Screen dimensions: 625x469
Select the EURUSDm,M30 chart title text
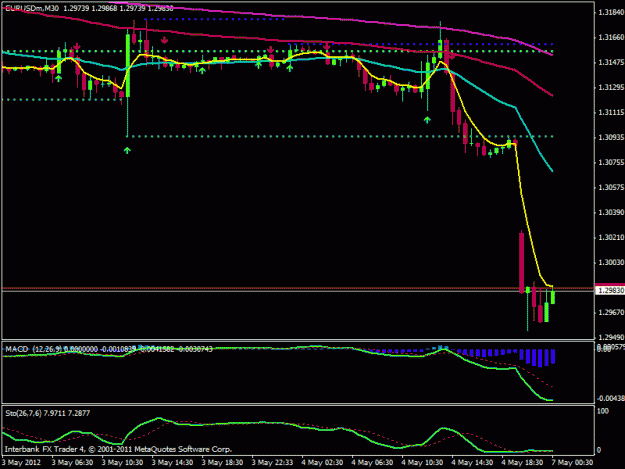click(32, 8)
